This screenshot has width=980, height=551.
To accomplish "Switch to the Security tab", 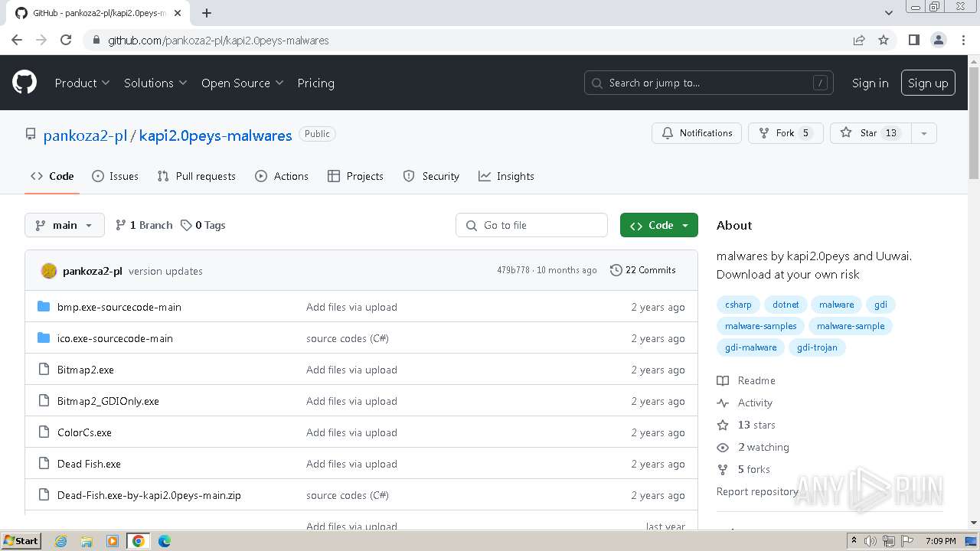I will click(x=431, y=176).
